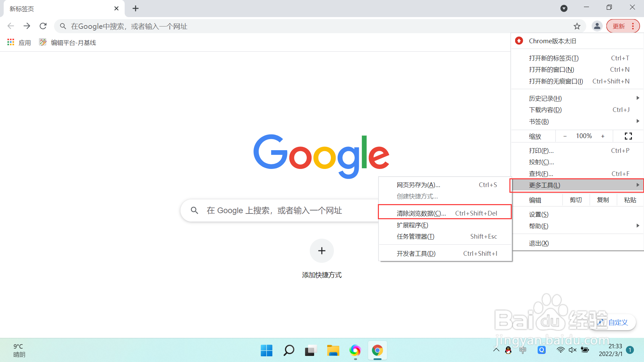644x362 pixels.
Task: Open 下载内容 from the menu
Action: tap(578, 110)
